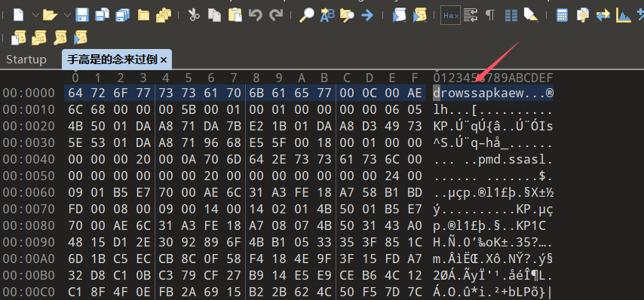
Task: Toggle column mode blue lines icon
Action: pos(511,16)
